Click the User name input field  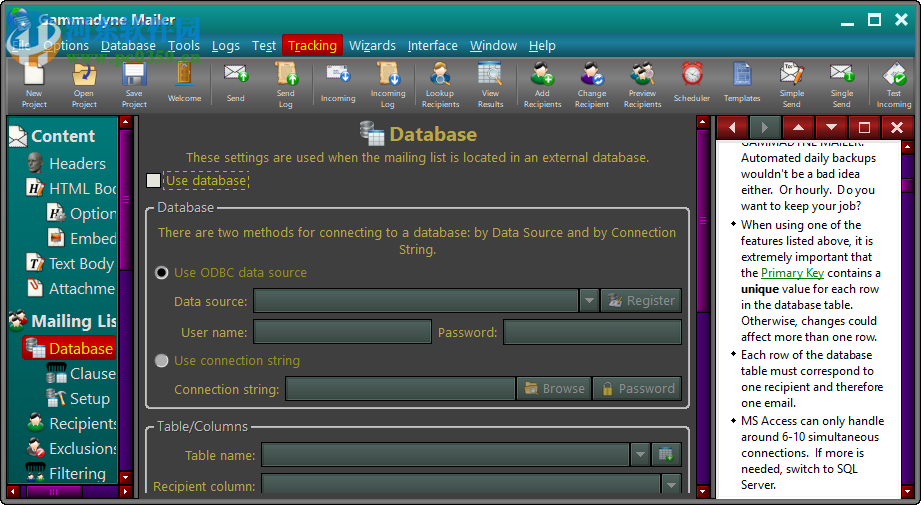[342, 332]
